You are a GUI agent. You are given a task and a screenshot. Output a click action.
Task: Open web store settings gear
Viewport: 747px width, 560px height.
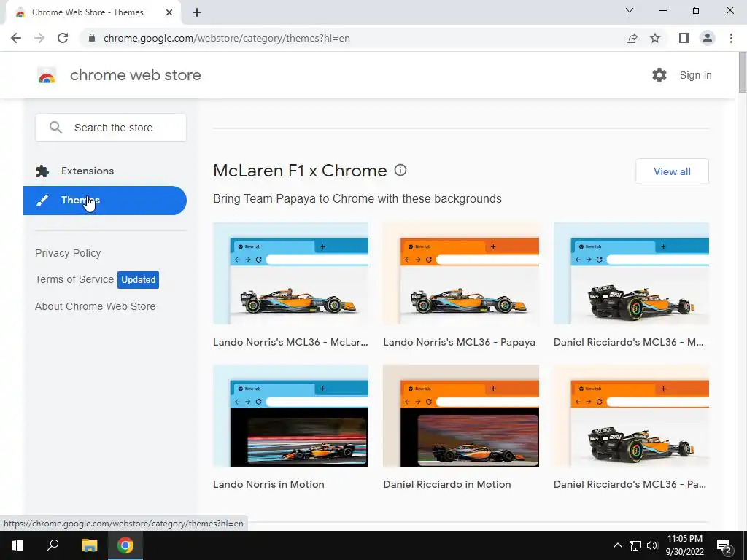(659, 75)
